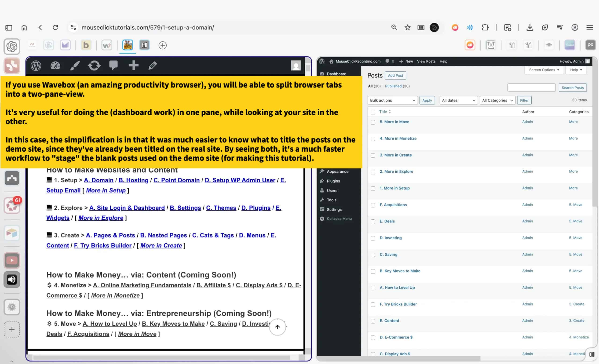Click the browser reload page icon
The image size is (599, 364).
click(55, 27)
